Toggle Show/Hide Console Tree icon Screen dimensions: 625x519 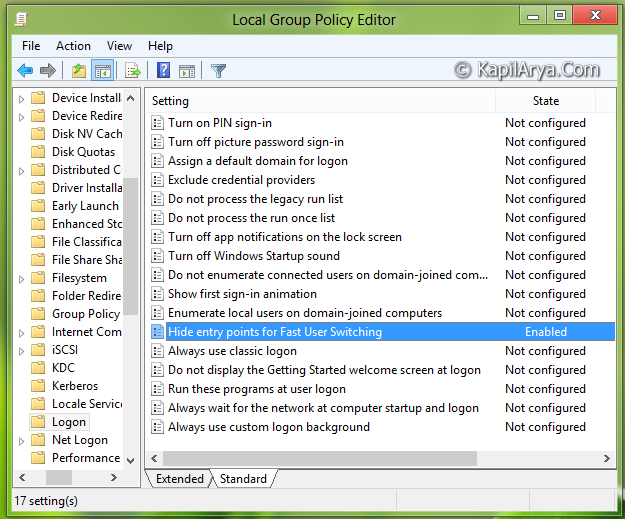point(101,70)
